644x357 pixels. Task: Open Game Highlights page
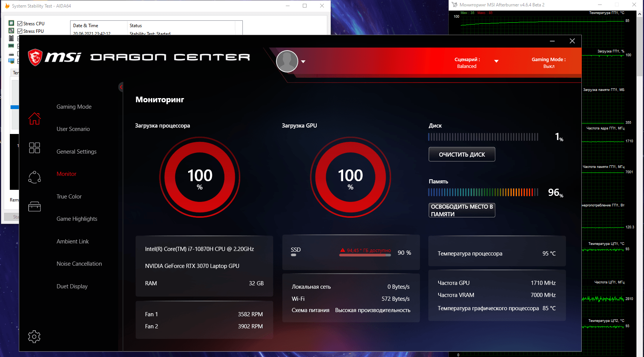77,219
